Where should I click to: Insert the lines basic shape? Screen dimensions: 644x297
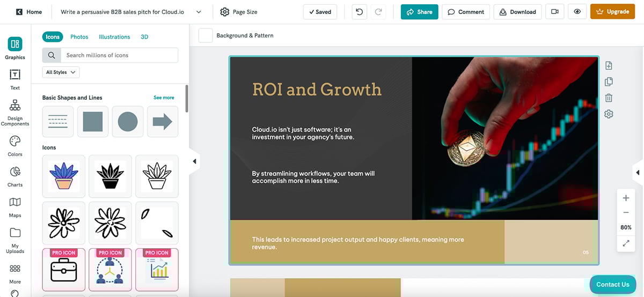point(58,122)
